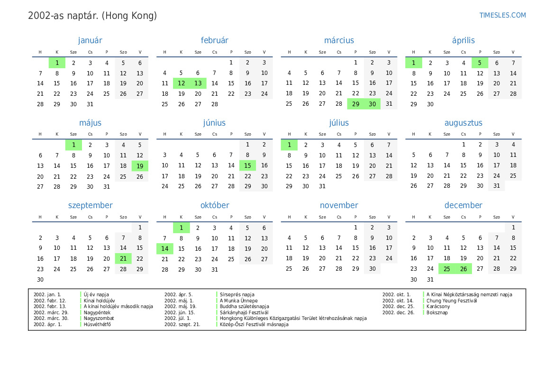Click highlighted May 19 holiday cell

click(140, 166)
